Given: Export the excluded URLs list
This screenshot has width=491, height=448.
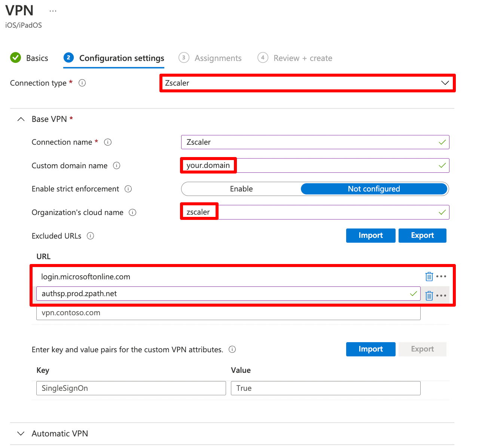Looking at the screenshot, I should click(x=422, y=235).
